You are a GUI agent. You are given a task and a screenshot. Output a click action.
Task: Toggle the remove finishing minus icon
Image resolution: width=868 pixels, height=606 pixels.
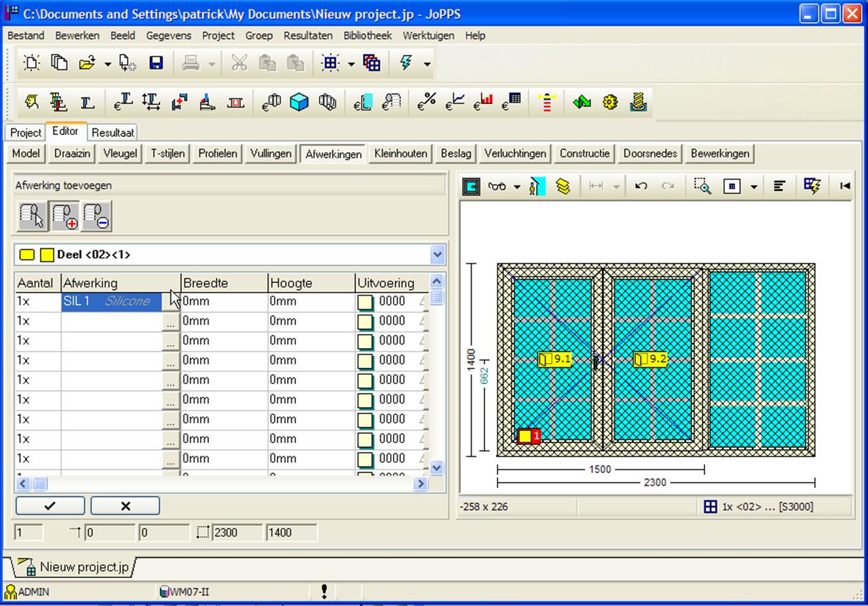[x=96, y=216]
